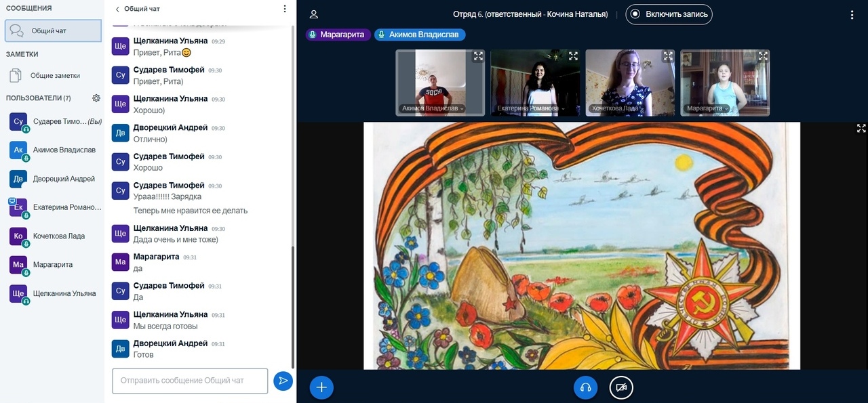Viewport: 868px width, 403px height.
Task: Select user Марагарита in the users list
Action: coord(53,265)
